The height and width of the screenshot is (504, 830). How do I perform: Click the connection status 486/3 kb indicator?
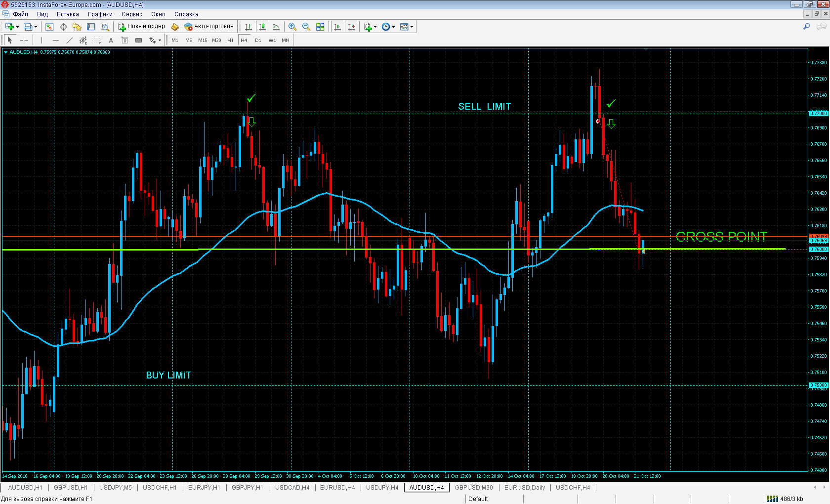[786, 499]
